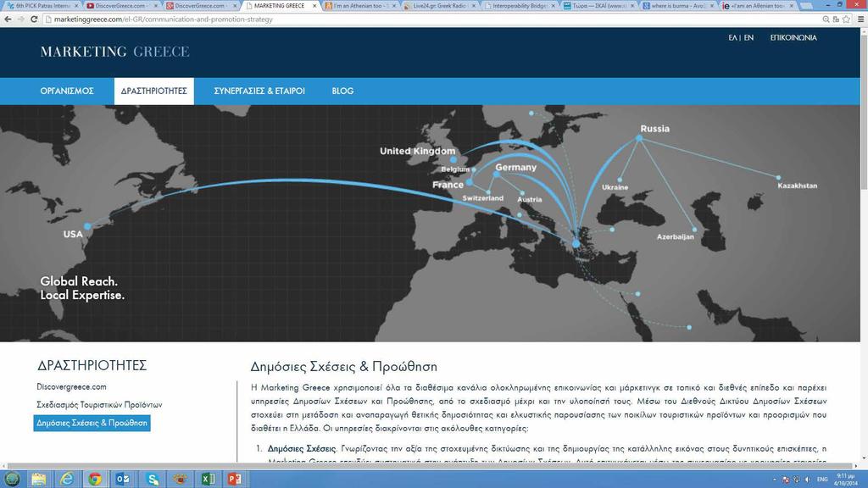This screenshot has height=488, width=868.
Task: Close the MARKETING GREECE tab
Action: click(314, 6)
